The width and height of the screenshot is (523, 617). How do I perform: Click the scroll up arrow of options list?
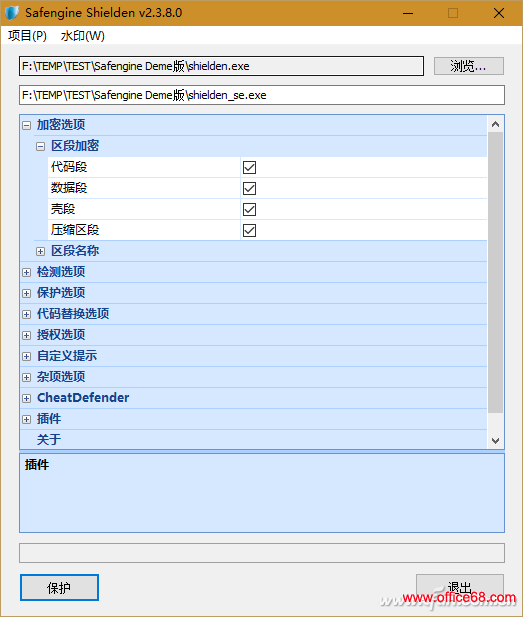(495, 124)
